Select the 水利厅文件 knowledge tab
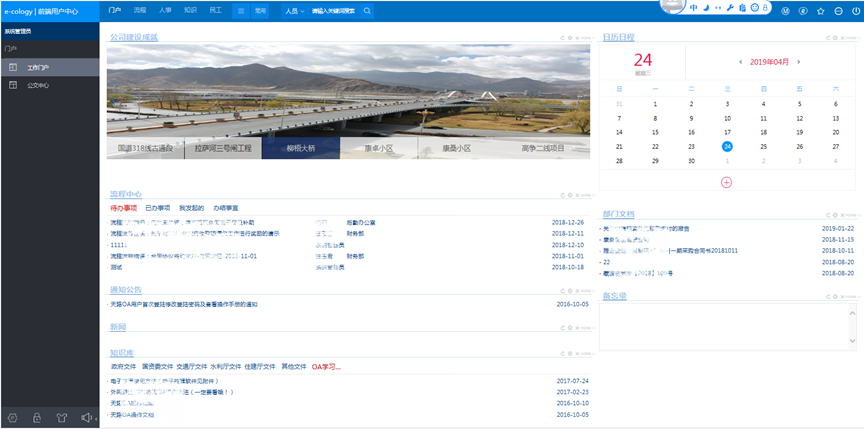The width and height of the screenshot is (864, 429). 225,367
